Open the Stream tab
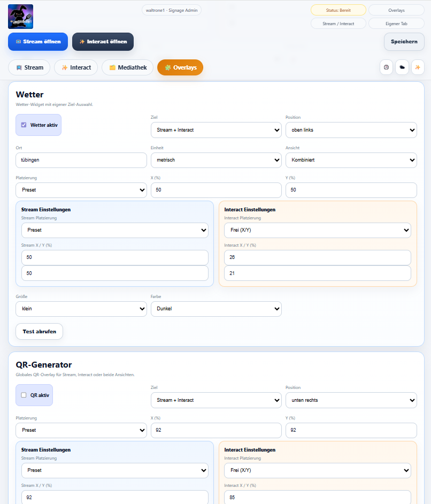 [29, 67]
